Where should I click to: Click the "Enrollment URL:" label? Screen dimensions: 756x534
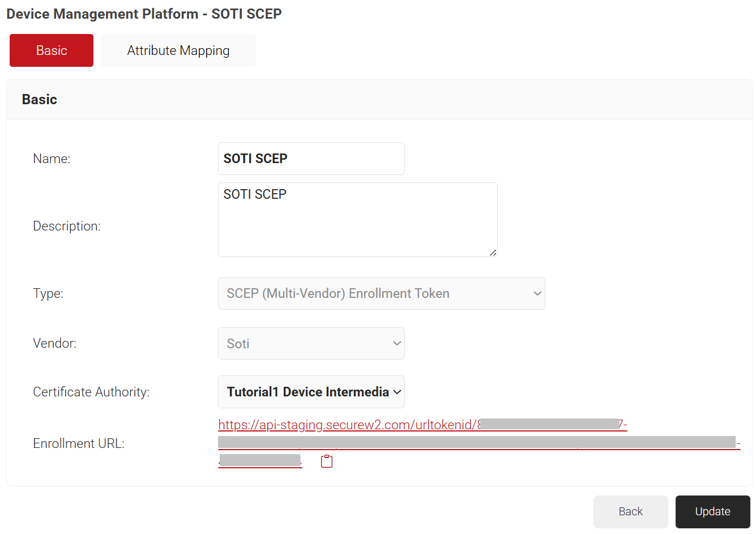[x=79, y=443]
